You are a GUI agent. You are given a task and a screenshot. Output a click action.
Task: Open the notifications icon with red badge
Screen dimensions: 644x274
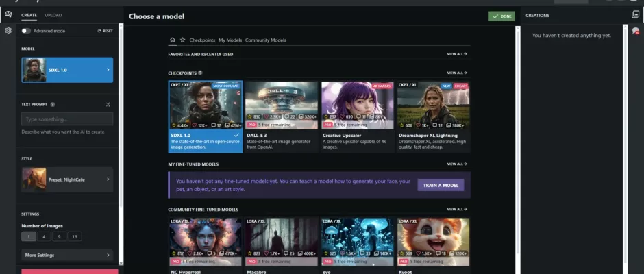point(636,31)
